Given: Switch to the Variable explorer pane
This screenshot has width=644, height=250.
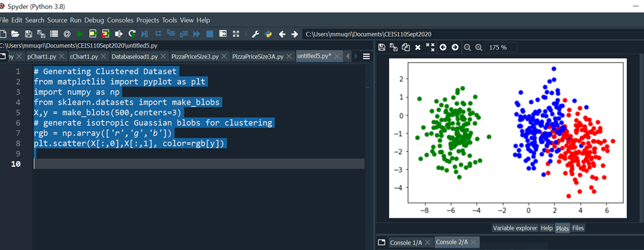Looking at the screenshot, I should pyautogui.click(x=515, y=228).
